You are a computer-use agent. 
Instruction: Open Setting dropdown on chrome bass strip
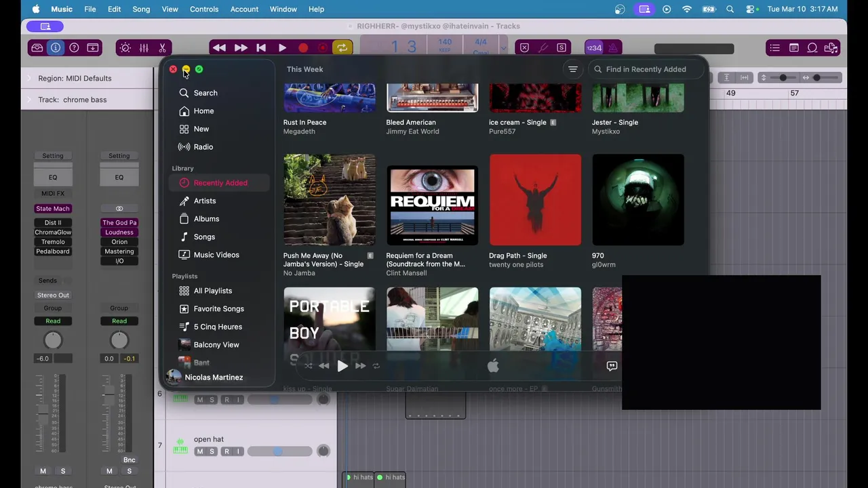pyautogui.click(x=53, y=156)
